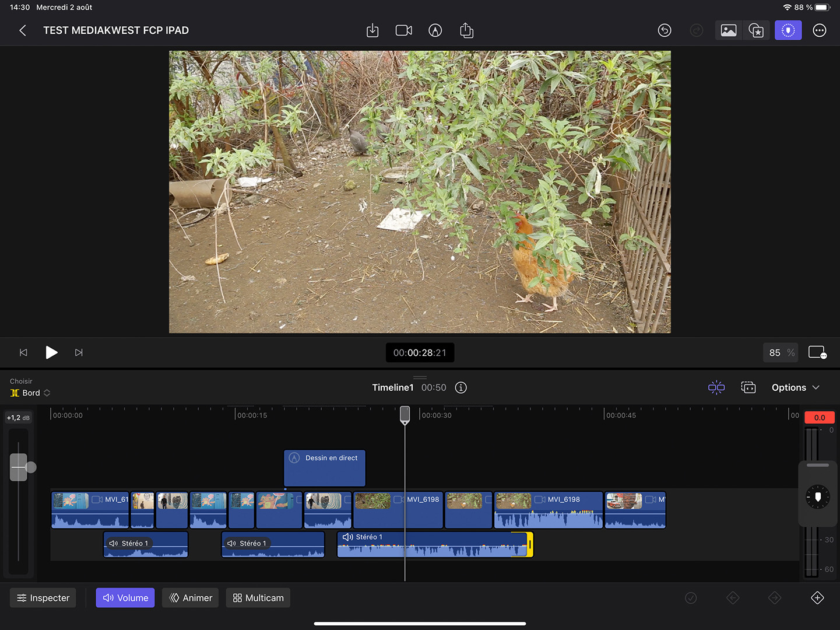Select the Dessin en direct clip
This screenshot has width=840, height=630.
[x=325, y=468]
